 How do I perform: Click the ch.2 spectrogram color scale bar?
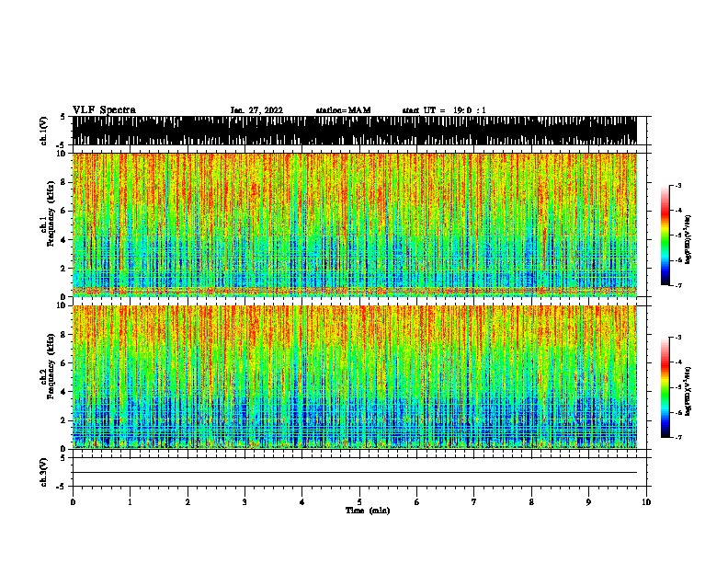coord(665,387)
